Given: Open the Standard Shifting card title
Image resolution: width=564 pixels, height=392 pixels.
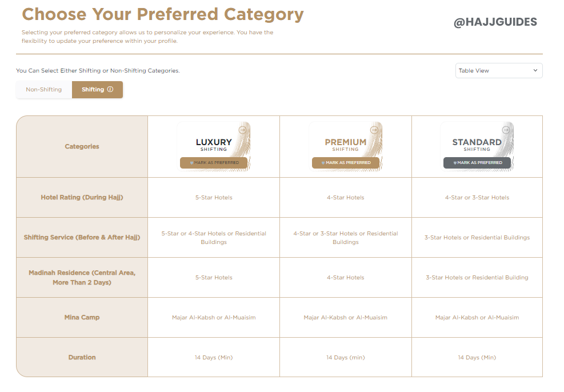Looking at the screenshot, I should (x=477, y=142).
